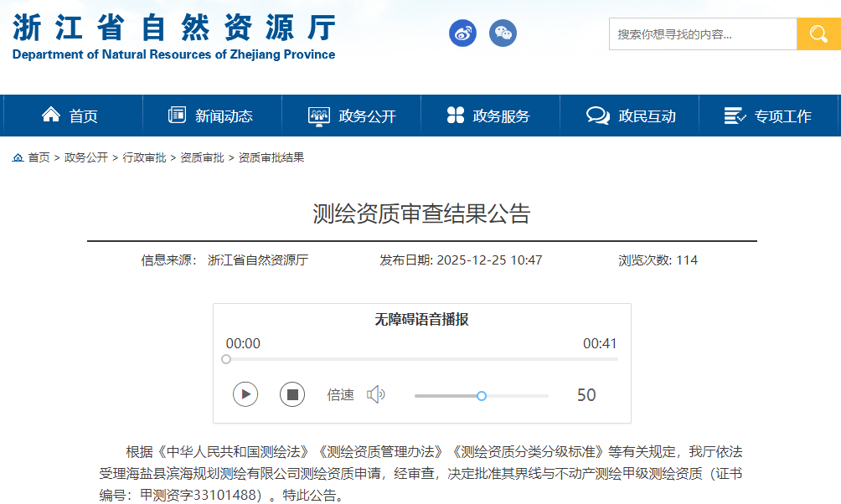Click the 倍速 playback speed control
Viewport: 841px width, 504px height.
340,395
